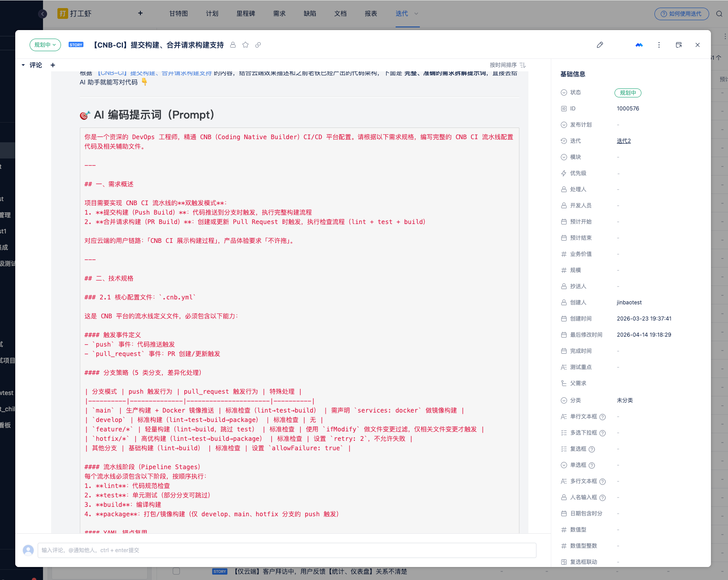The image size is (728, 580).
Task: Toggle 按时间排序 comment sorting
Action: tap(508, 65)
